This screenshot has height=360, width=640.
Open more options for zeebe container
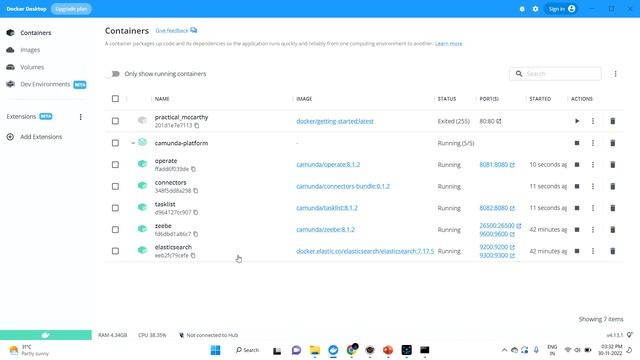pos(593,230)
